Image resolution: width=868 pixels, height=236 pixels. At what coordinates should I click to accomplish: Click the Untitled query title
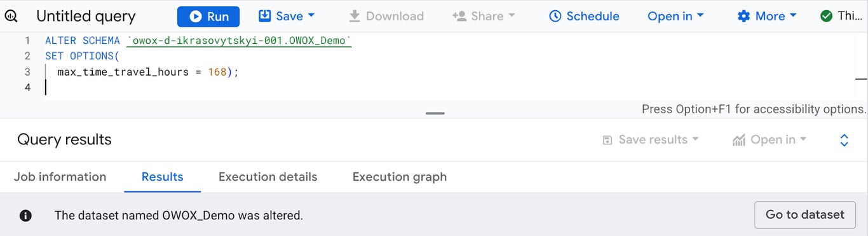click(86, 17)
